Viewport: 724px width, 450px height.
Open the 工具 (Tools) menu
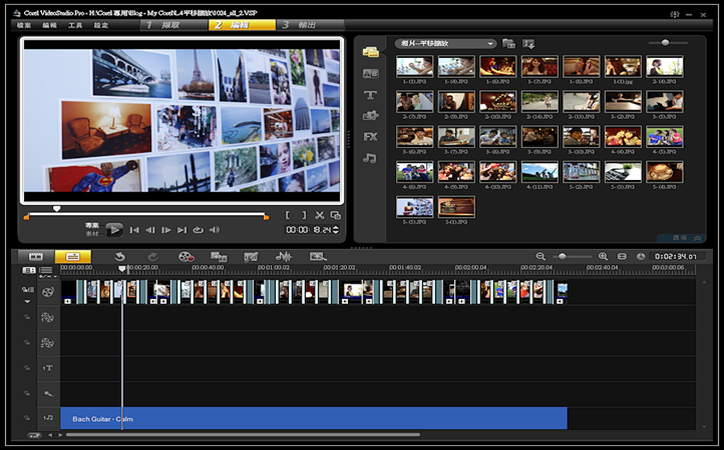pos(75,25)
